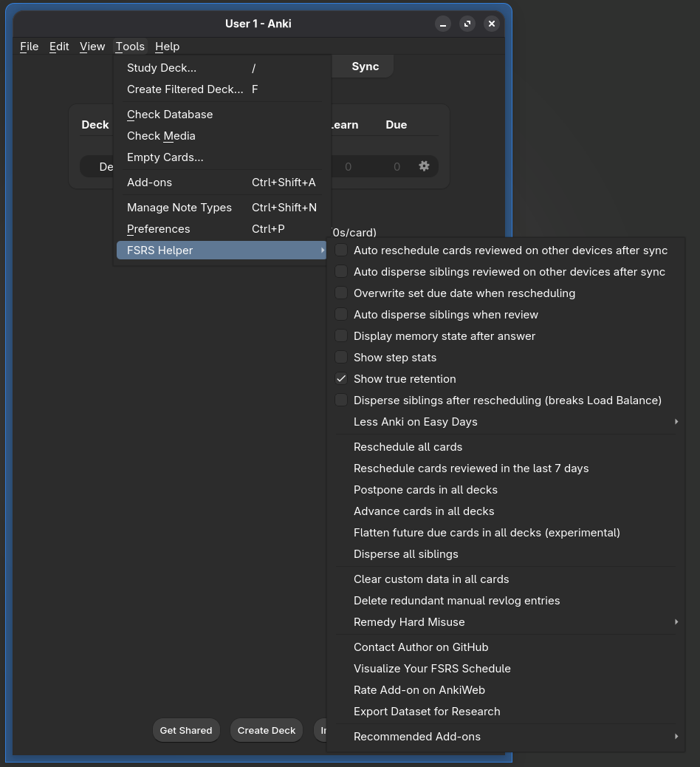Open the File menu

tap(30, 47)
